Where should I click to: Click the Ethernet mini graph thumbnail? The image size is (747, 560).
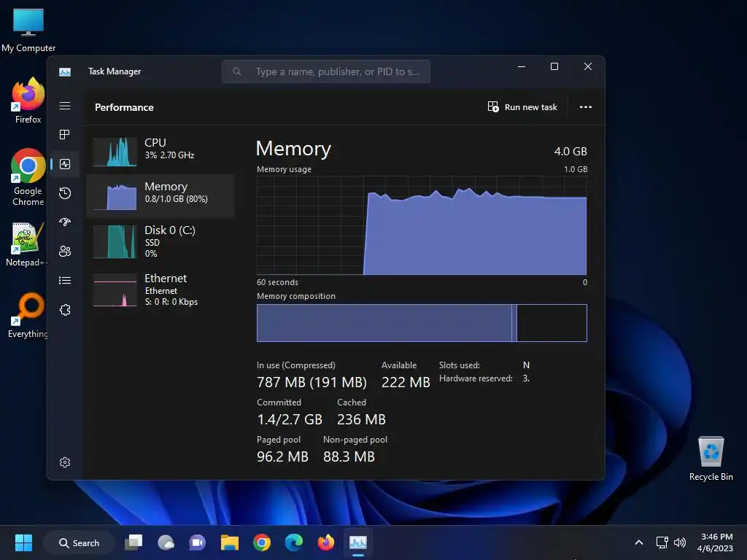pyautogui.click(x=115, y=289)
